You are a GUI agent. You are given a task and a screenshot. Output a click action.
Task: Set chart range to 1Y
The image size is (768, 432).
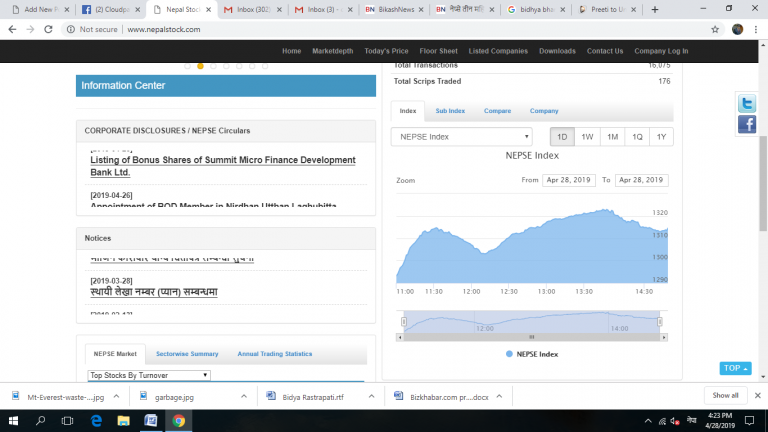coord(661,137)
